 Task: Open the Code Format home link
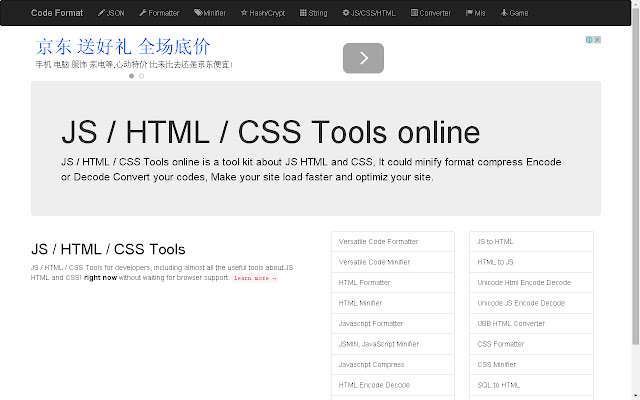(57, 13)
